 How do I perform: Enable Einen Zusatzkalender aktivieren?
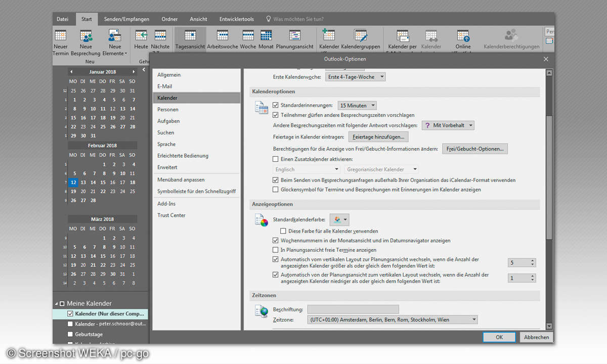point(276,159)
